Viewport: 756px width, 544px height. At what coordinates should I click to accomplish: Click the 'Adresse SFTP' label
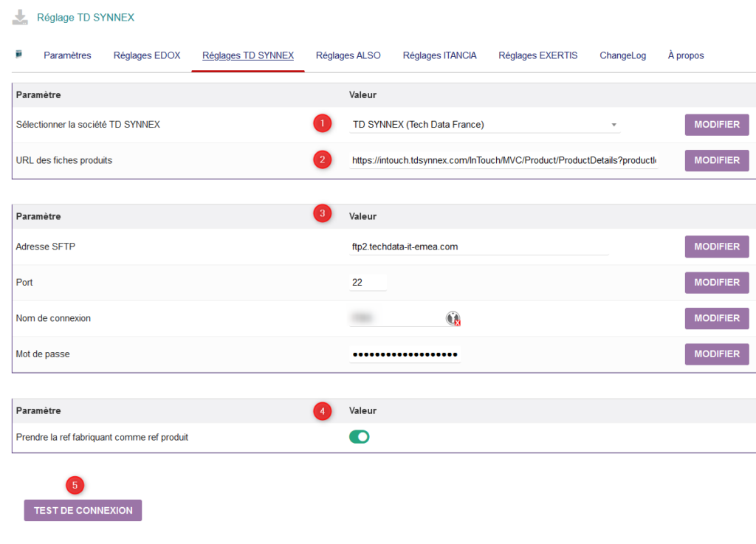point(45,247)
